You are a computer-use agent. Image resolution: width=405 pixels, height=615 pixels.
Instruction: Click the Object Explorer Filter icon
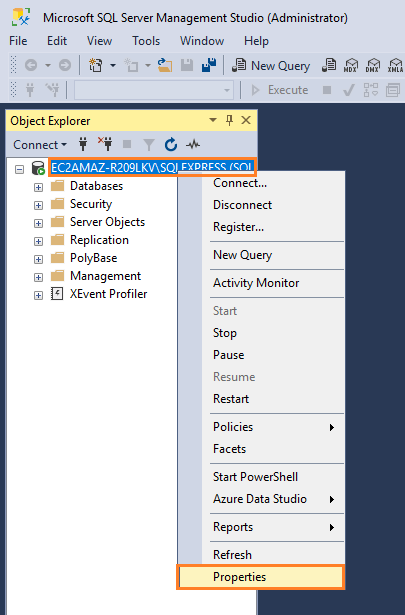149,145
